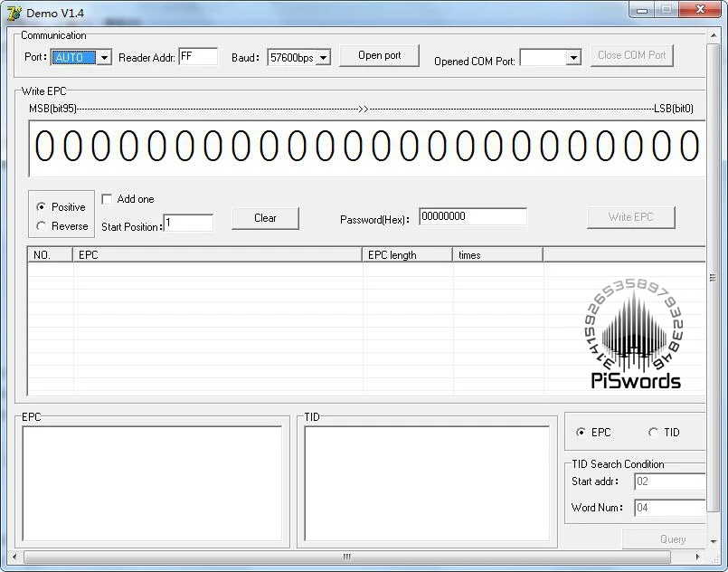Select the Positive radio button
The image size is (728, 572).
[x=42, y=206]
